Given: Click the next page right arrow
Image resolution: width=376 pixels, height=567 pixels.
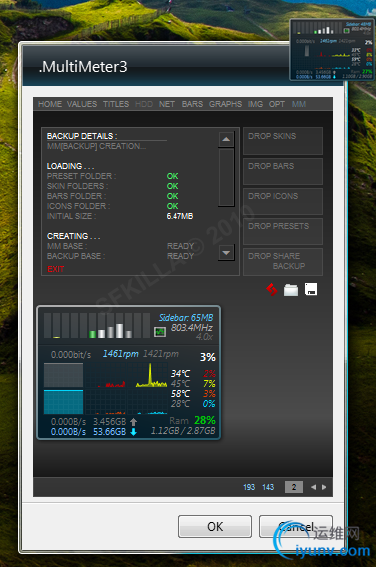Looking at the screenshot, I should 324,487.
